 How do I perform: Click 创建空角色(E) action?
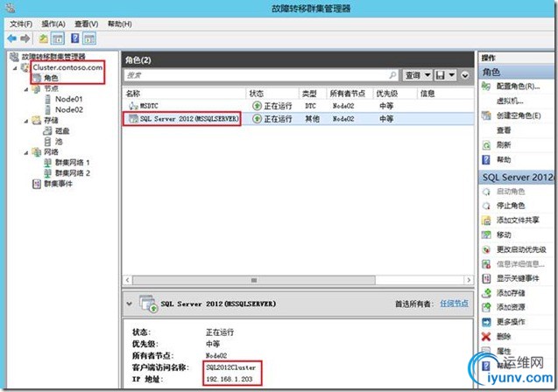[519, 115]
